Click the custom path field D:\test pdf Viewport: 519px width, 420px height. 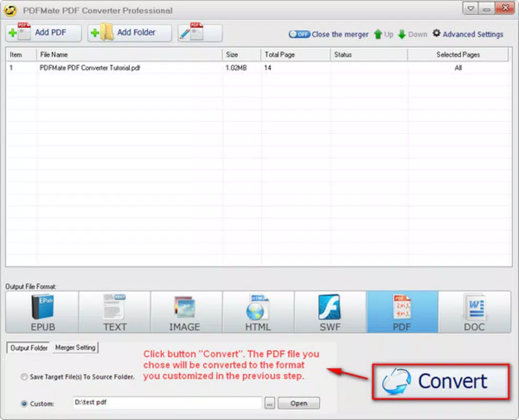167,403
